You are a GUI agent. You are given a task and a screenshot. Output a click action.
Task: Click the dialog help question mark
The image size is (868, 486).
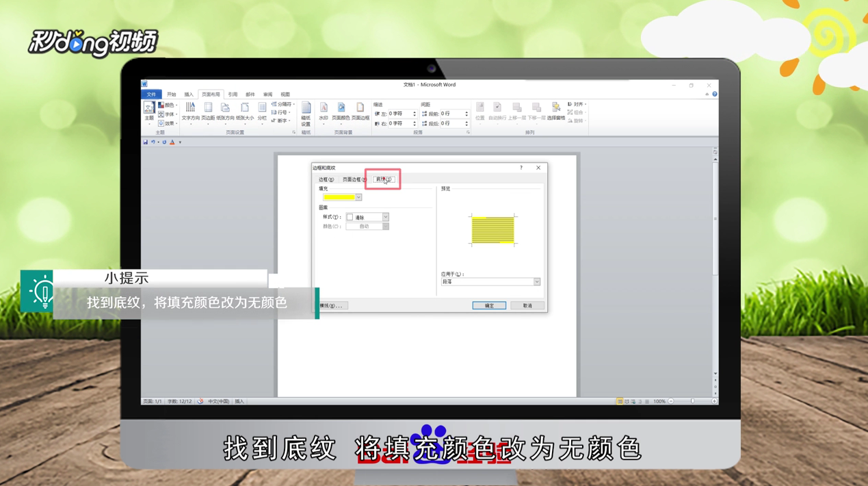click(x=521, y=168)
